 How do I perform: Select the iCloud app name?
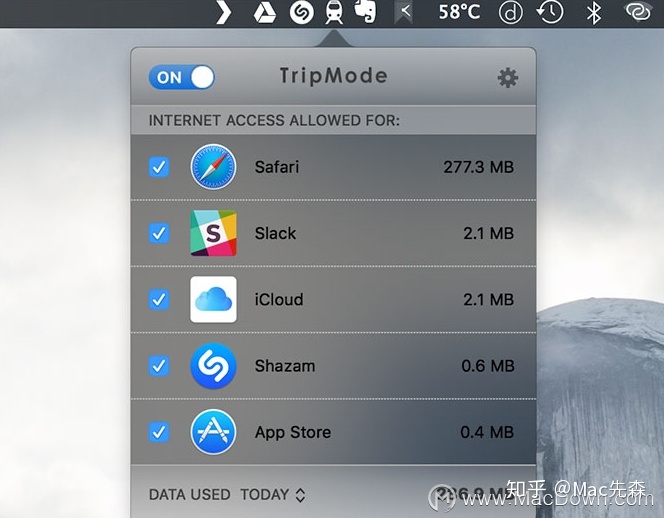pyautogui.click(x=279, y=299)
